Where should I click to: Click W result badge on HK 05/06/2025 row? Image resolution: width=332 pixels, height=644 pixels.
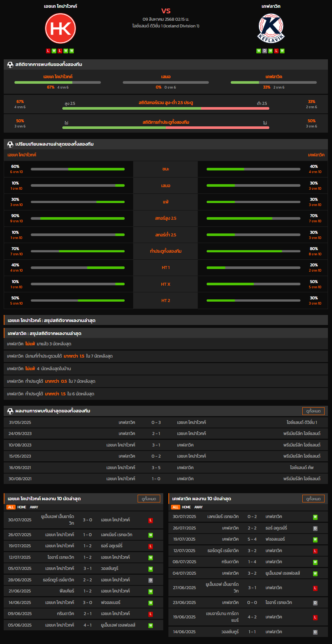(151, 625)
